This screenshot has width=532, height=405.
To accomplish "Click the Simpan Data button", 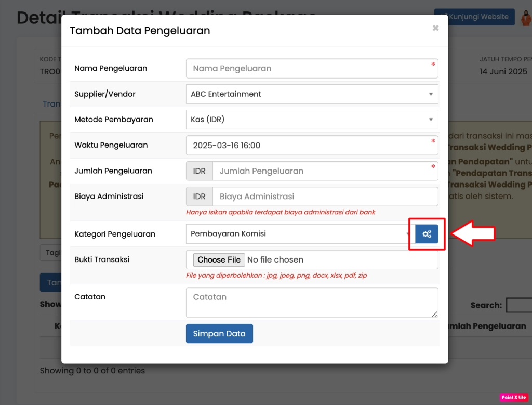I will tap(219, 334).
